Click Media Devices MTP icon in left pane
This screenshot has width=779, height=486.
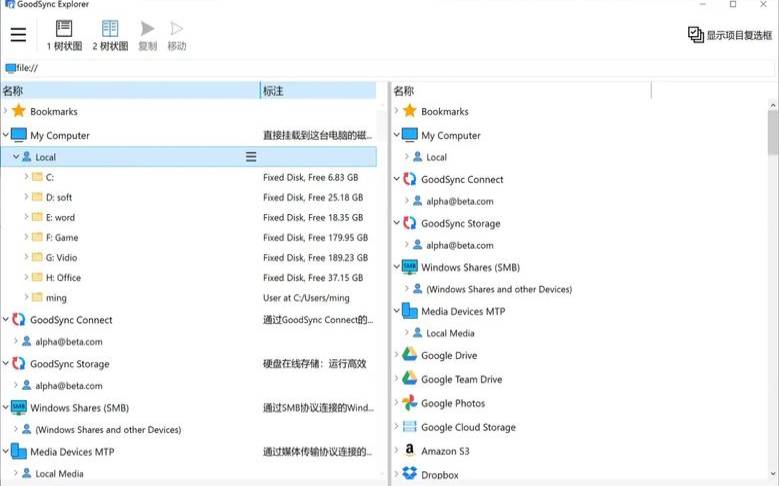(x=19, y=451)
